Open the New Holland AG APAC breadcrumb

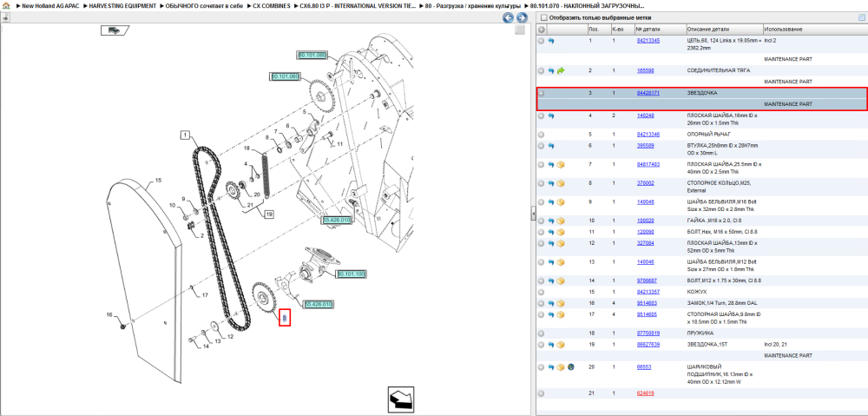(50, 6)
